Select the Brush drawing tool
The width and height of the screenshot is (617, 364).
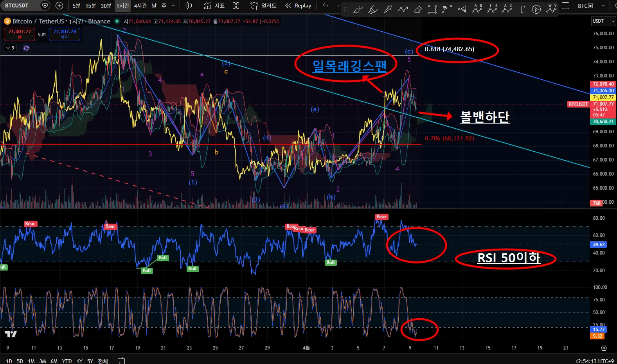(358, 9)
